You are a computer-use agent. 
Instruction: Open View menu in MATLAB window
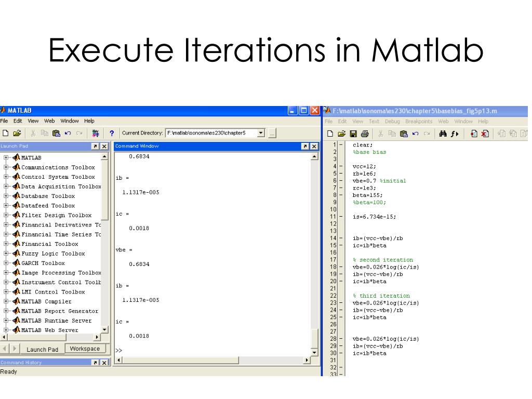[33, 121]
